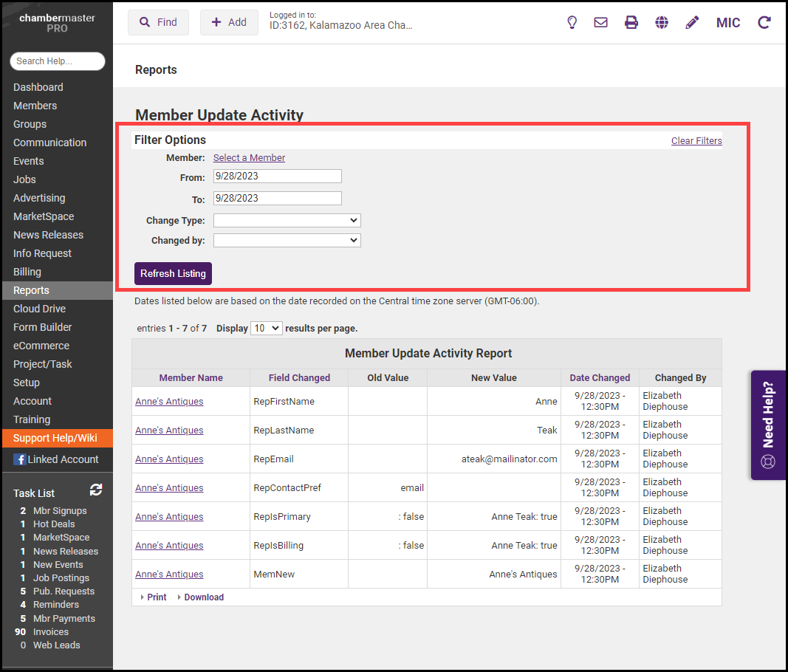Open the Change Type dropdown
This screenshot has height=672, width=788.
click(287, 220)
